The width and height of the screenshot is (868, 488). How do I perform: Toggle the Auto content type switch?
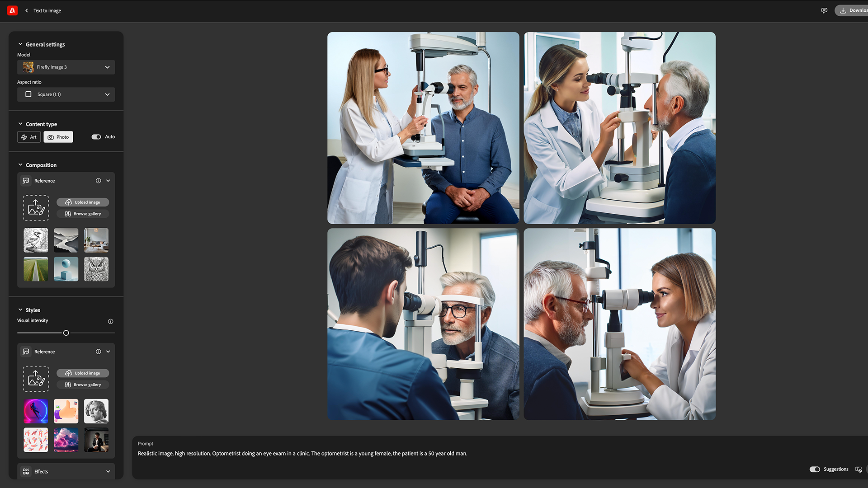pyautogui.click(x=96, y=137)
